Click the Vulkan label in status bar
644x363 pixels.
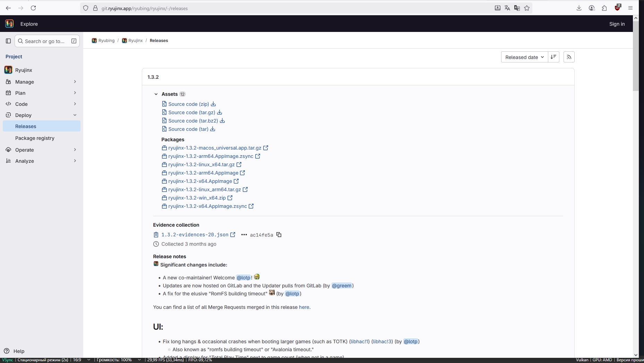click(582, 360)
